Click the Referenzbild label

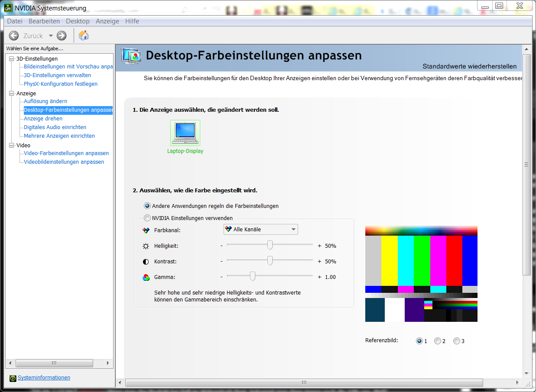pos(382,340)
